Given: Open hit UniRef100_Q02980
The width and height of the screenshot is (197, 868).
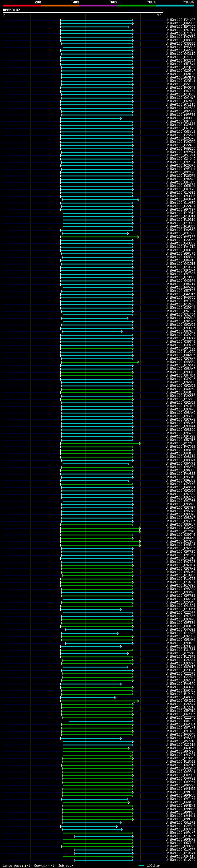Looking at the screenshot, I should (180, 23).
